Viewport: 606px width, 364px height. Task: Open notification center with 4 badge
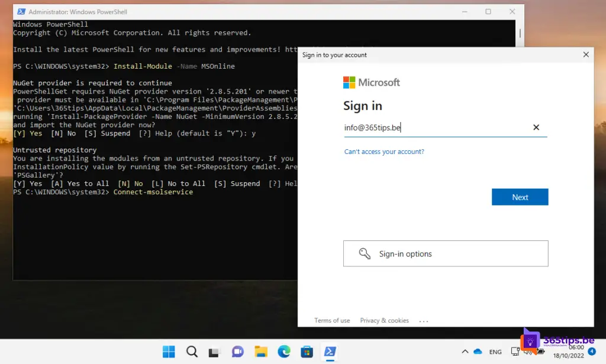(x=592, y=352)
